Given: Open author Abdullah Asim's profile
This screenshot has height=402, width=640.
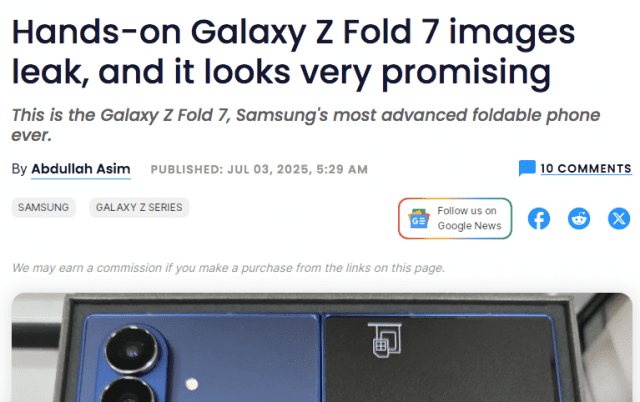Looking at the screenshot, I should [x=81, y=169].
